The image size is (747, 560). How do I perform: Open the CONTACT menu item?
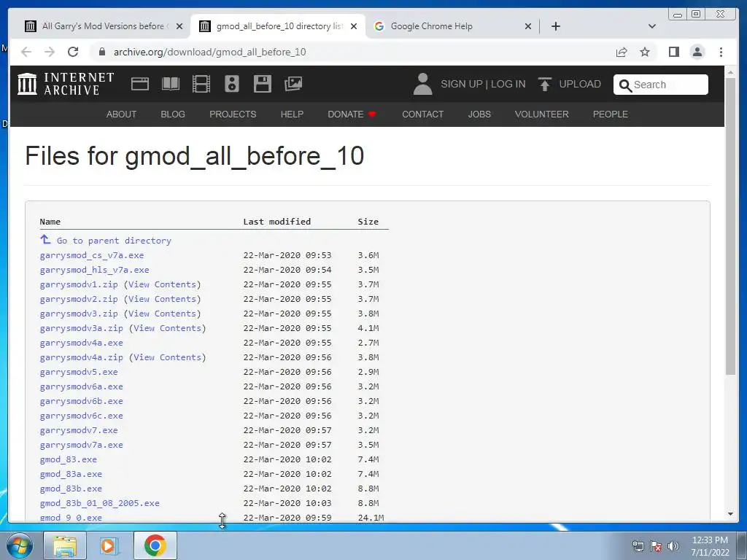pyautogui.click(x=422, y=114)
